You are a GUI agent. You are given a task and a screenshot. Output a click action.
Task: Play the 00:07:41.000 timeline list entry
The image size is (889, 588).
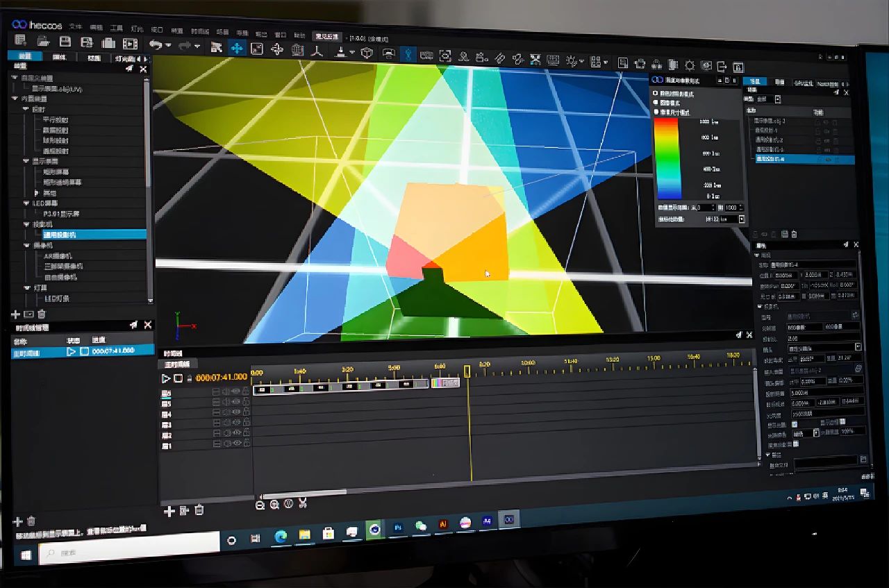[71, 351]
